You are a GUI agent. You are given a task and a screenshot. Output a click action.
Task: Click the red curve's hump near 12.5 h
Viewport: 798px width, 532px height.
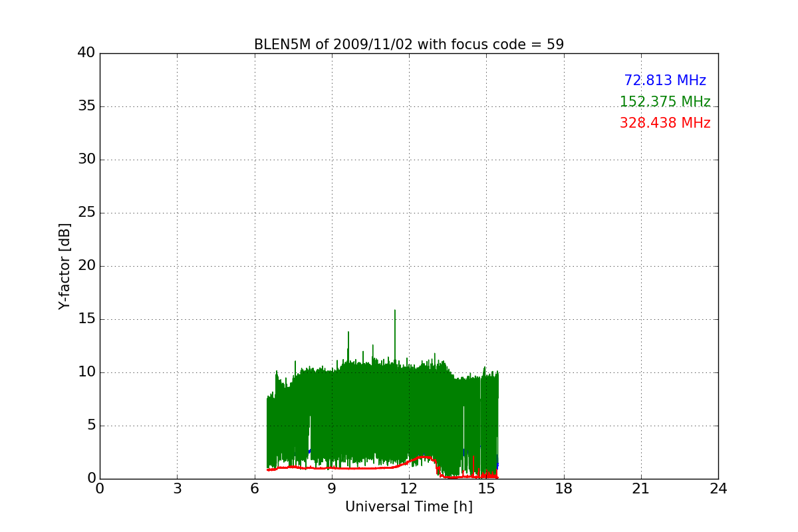click(x=422, y=458)
